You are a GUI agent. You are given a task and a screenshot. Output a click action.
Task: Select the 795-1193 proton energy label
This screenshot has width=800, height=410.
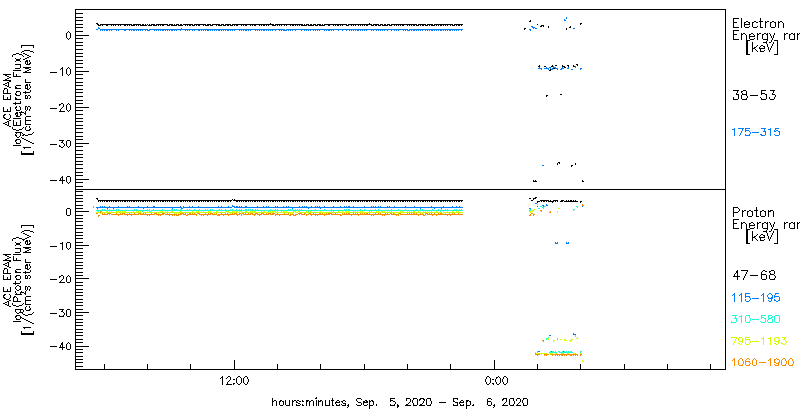759,341
